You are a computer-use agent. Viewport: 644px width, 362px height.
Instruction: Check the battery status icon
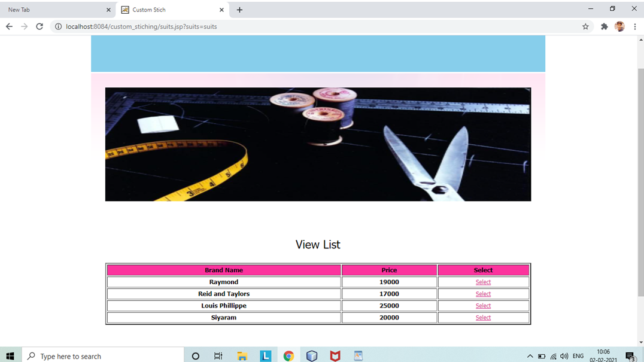pyautogui.click(x=542, y=356)
